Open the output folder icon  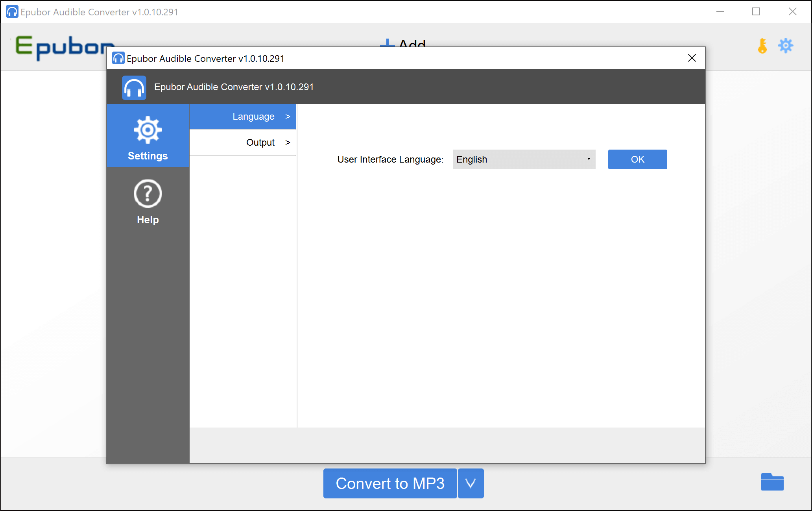[772, 482]
